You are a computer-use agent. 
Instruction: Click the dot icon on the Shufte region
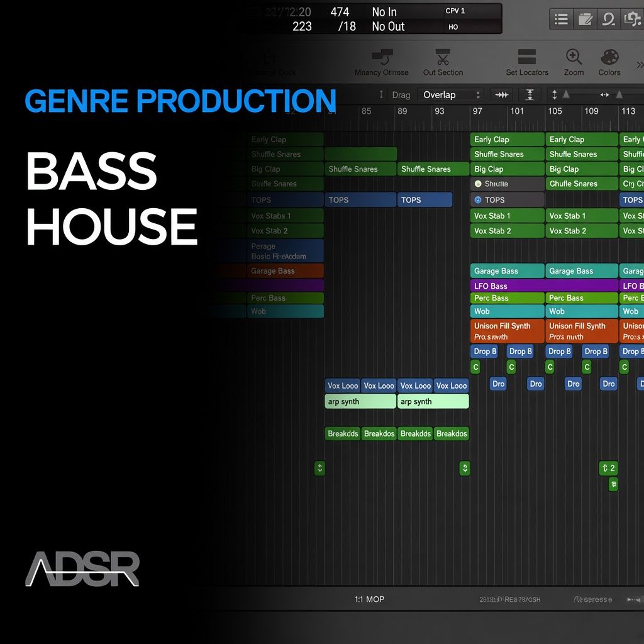pos(478,184)
